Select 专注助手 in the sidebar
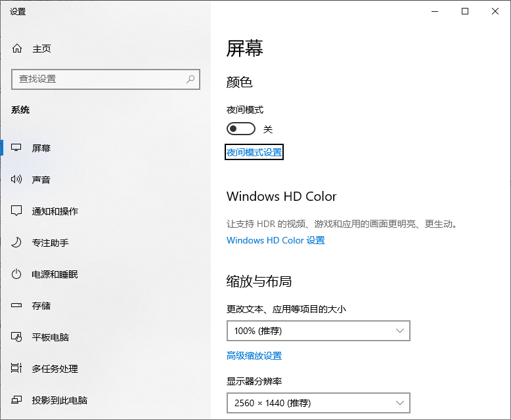The height and width of the screenshot is (420, 511). 50,243
